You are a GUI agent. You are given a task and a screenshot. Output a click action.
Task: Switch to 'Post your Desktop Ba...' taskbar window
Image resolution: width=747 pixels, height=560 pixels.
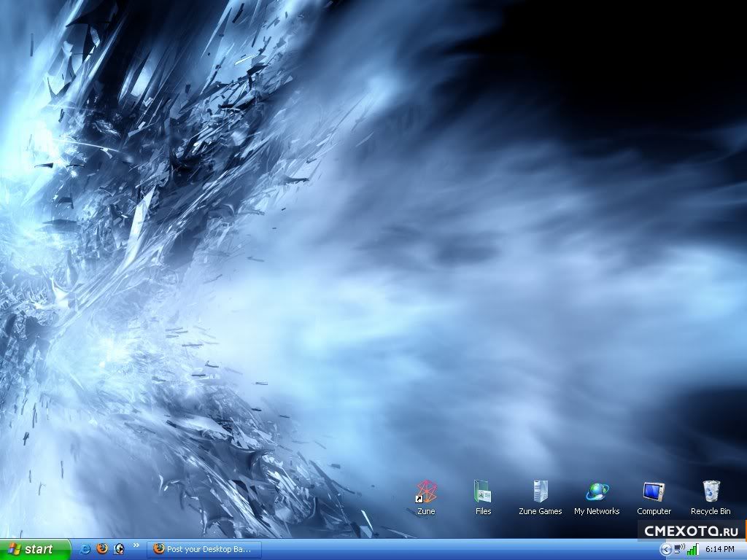204,549
